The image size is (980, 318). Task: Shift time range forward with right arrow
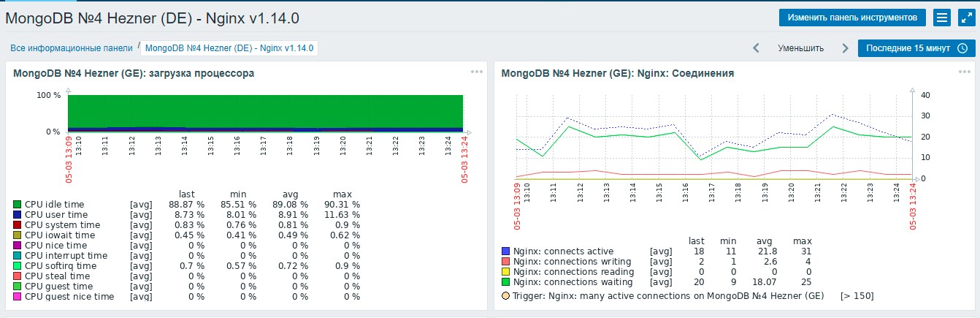pos(845,48)
